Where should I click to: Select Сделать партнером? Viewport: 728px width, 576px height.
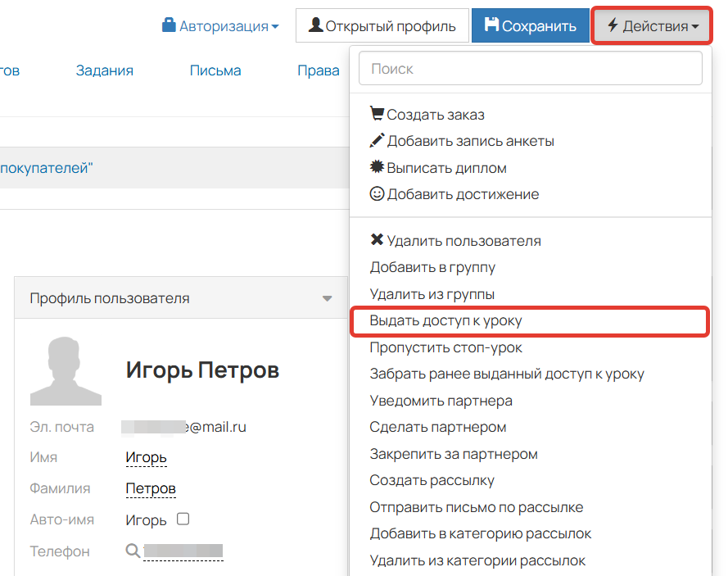click(438, 427)
